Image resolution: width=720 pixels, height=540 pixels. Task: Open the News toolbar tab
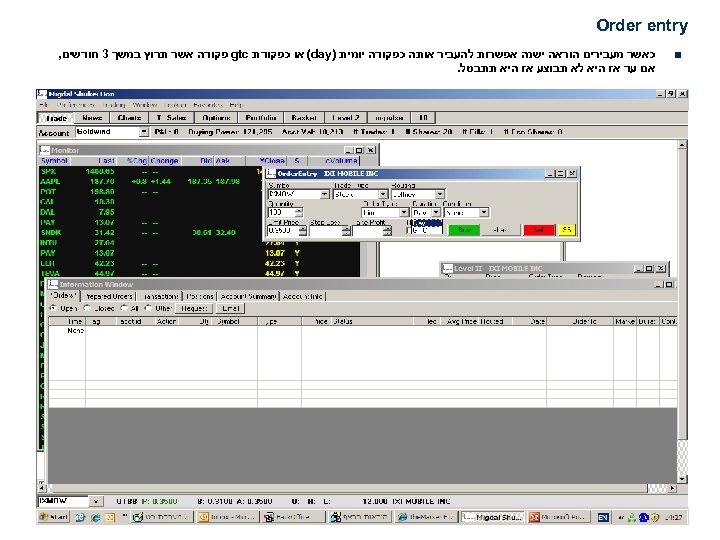click(92, 118)
